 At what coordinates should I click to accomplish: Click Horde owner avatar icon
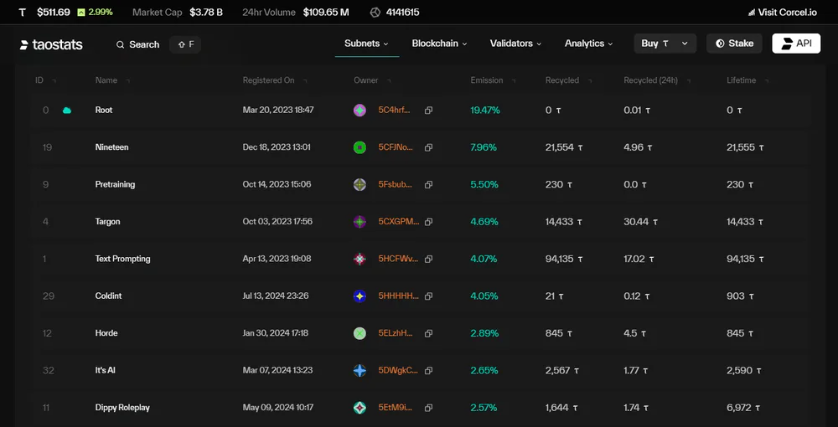(360, 333)
